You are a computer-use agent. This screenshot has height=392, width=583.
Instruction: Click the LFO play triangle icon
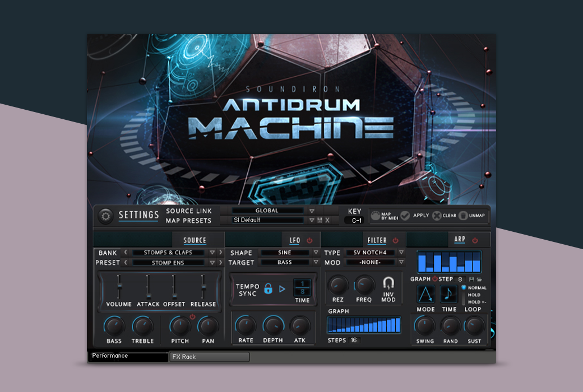coord(282,289)
